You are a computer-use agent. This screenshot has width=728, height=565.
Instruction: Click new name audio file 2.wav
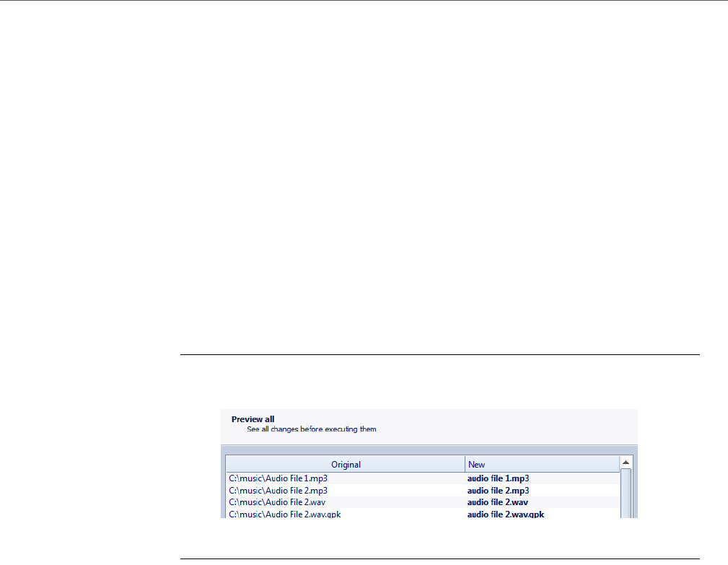[498, 502]
